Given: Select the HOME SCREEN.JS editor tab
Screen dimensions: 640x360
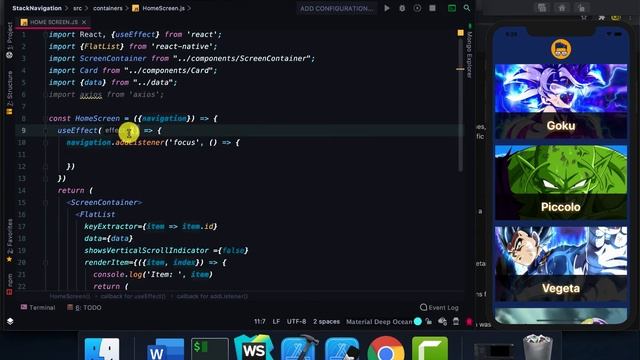Looking at the screenshot, I should point(53,22).
